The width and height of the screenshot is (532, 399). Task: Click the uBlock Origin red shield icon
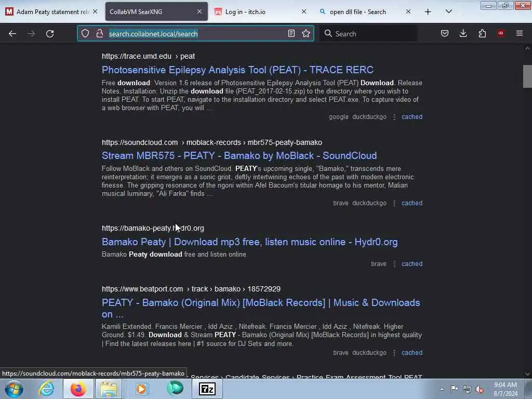(x=501, y=33)
